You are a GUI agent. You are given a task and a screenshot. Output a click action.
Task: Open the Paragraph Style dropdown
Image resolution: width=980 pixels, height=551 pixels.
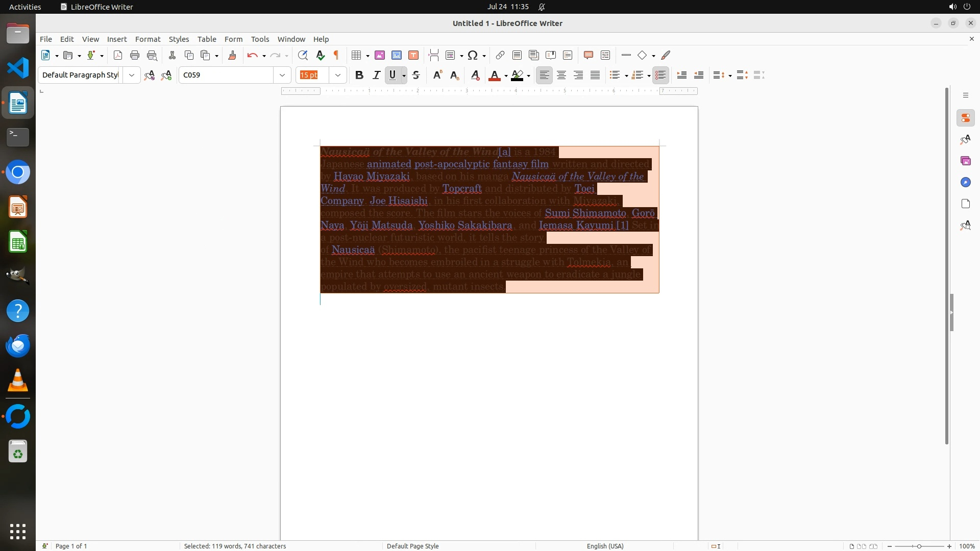[x=132, y=75]
